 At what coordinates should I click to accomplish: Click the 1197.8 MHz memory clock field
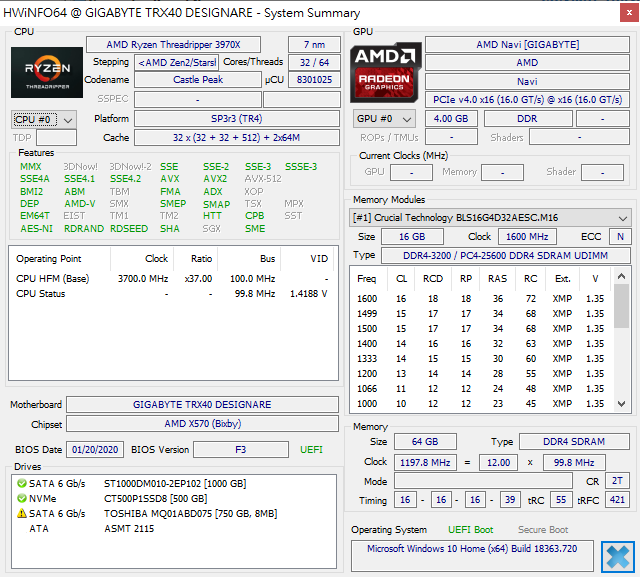click(x=425, y=462)
